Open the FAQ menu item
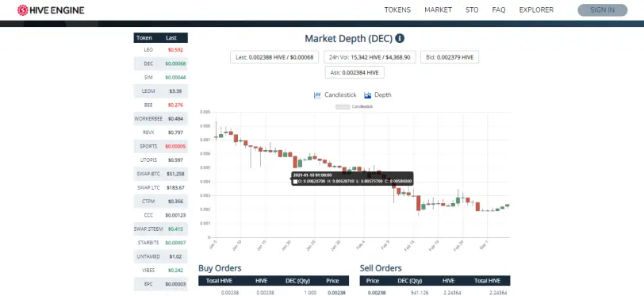Image resolution: width=644 pixels, height=296 pixels. (499, 10)
